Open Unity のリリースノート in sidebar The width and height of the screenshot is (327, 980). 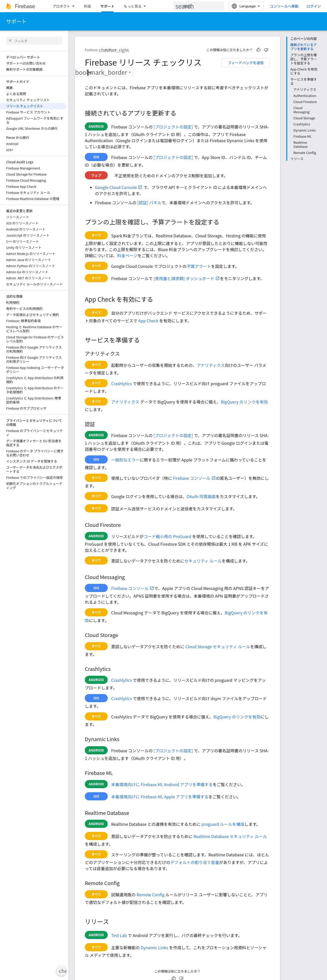pos(24,247)
